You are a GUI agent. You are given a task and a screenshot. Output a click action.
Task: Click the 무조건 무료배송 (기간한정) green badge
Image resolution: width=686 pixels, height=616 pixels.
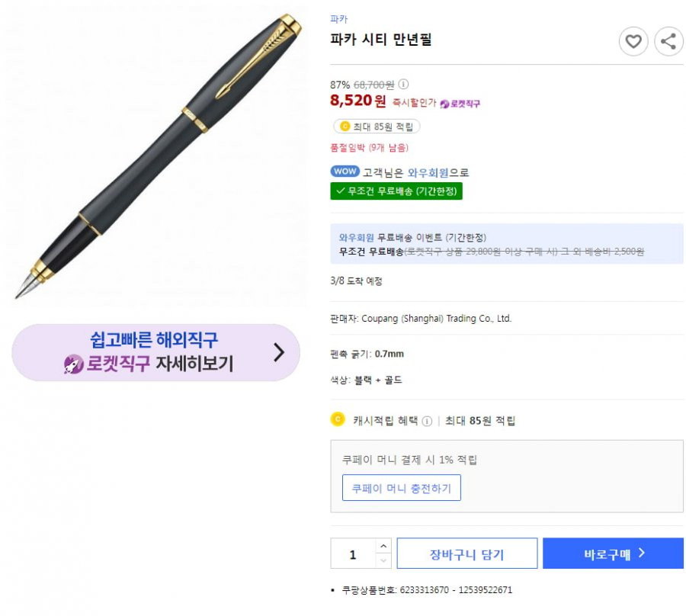tap(396, 191)
